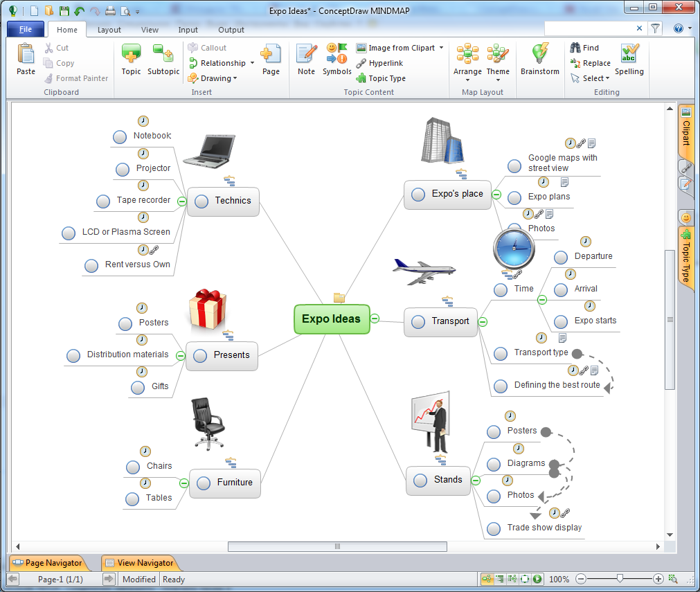Toggle the Departure checkbox circle
The image size is (700, 592).
coord(561,257)
